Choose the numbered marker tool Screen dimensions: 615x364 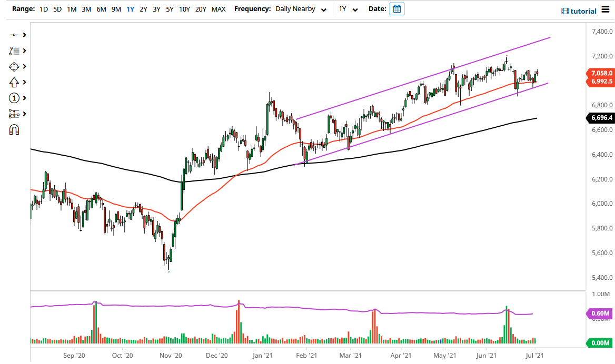[14, 98]
